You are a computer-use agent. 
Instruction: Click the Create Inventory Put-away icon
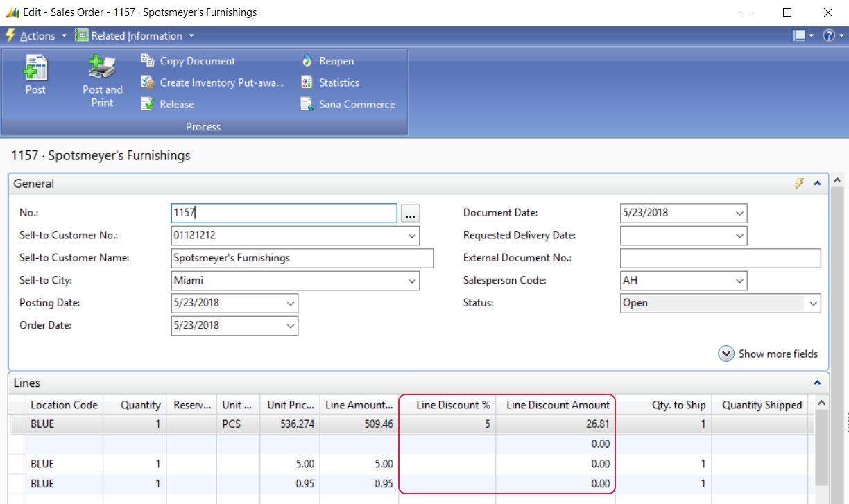[x=147, y=82]
